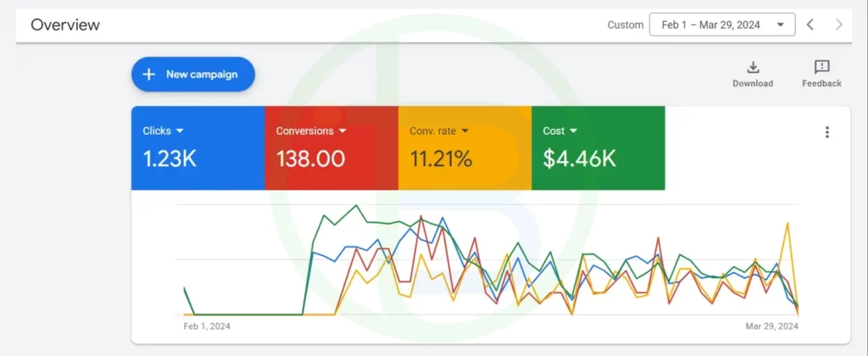Click the Feedback speech bubble icon
The width and height of the screenshot is (868, 356).
821,68
